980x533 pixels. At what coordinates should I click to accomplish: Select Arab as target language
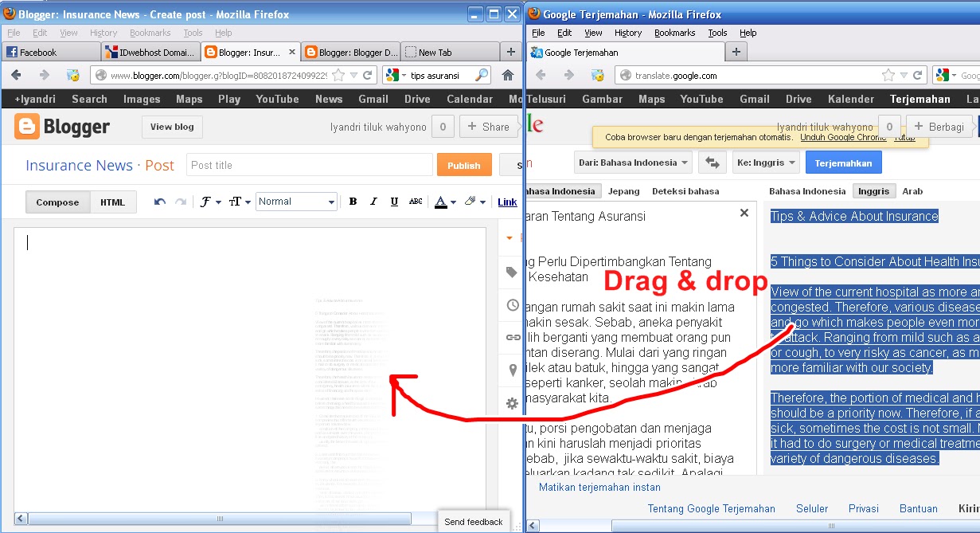pyautogui.click(x=912, y=191)
